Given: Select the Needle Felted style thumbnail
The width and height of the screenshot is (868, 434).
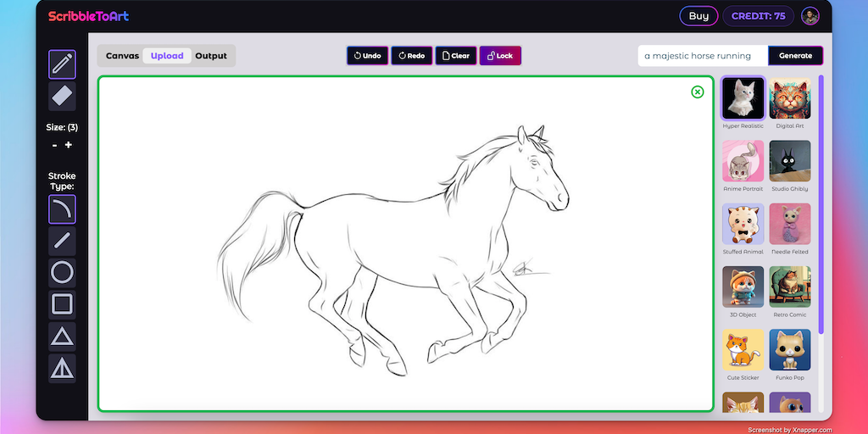Looking at the screenshot, I should [x=790, y=224].
